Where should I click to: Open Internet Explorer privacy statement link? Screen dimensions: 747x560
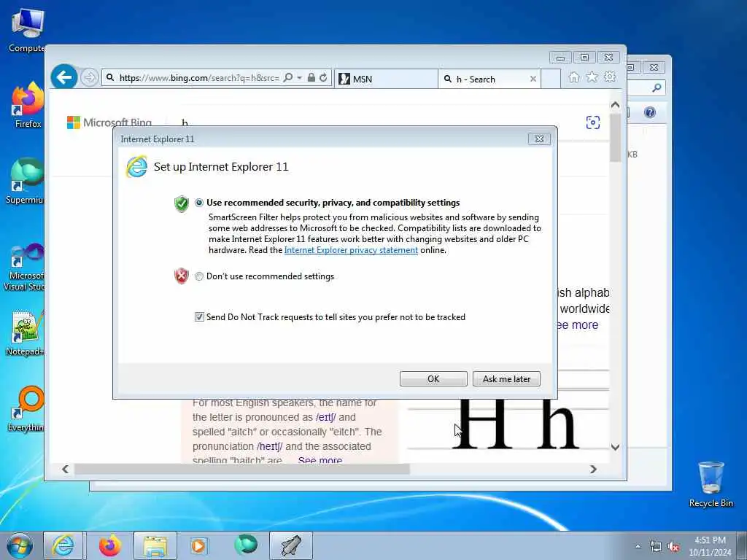click(x=351, y=250)
